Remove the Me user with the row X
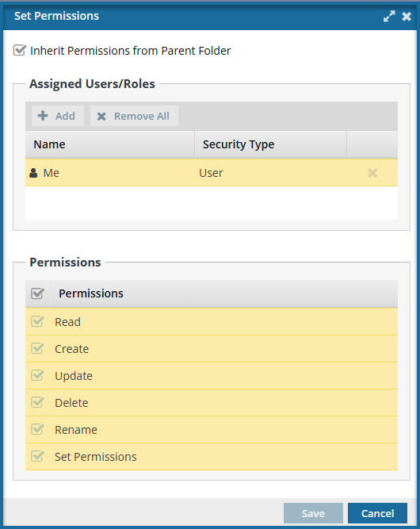Image resolution: width=420 pixels, height=529 pixels. 372,173
